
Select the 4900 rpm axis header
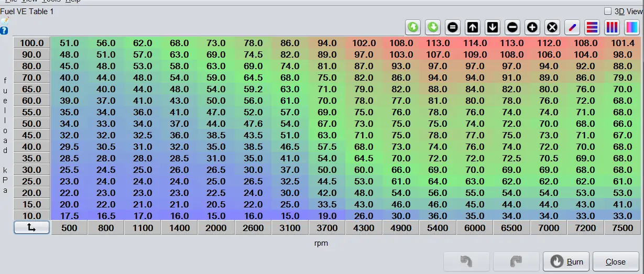click(401, 227)
